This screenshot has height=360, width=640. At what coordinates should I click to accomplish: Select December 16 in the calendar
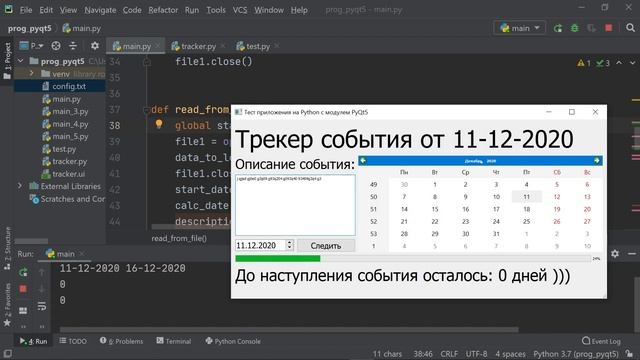(x=465, y=209)
